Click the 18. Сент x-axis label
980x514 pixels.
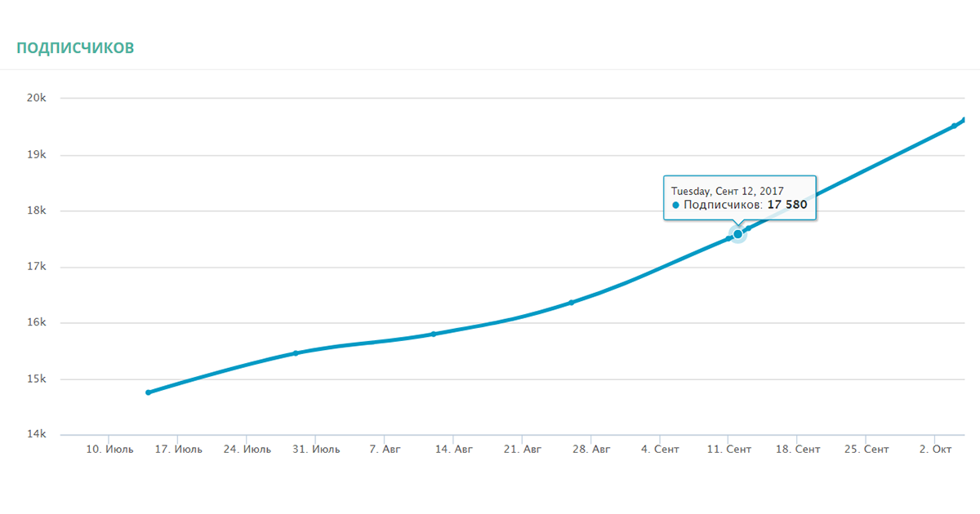click(797, 450)
